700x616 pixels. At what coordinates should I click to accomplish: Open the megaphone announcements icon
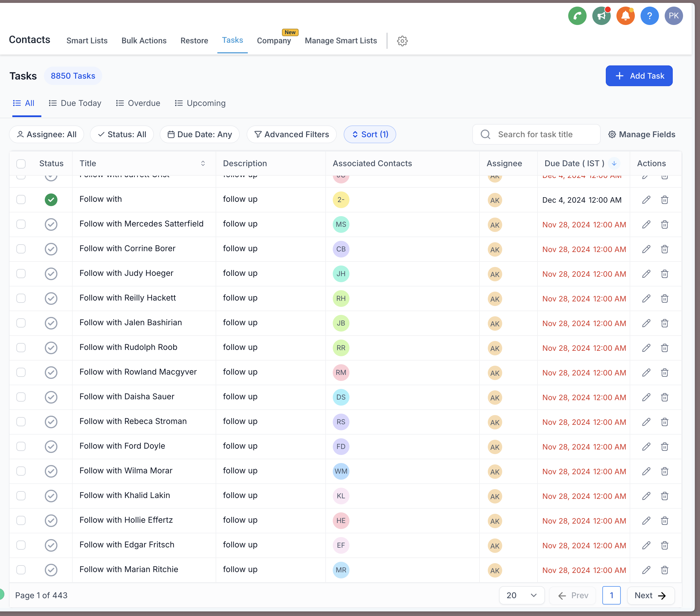click(x=601, y=16)
